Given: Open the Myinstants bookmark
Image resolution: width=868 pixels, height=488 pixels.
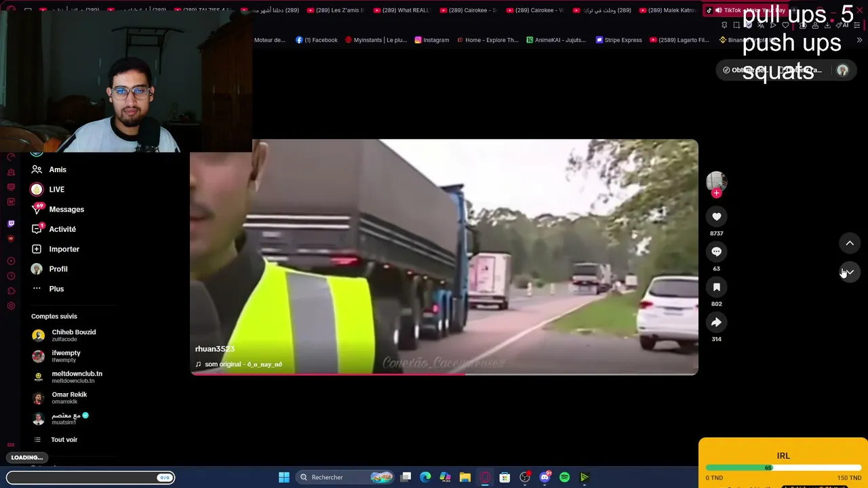Looking at the screenshot, I should 376,40.
